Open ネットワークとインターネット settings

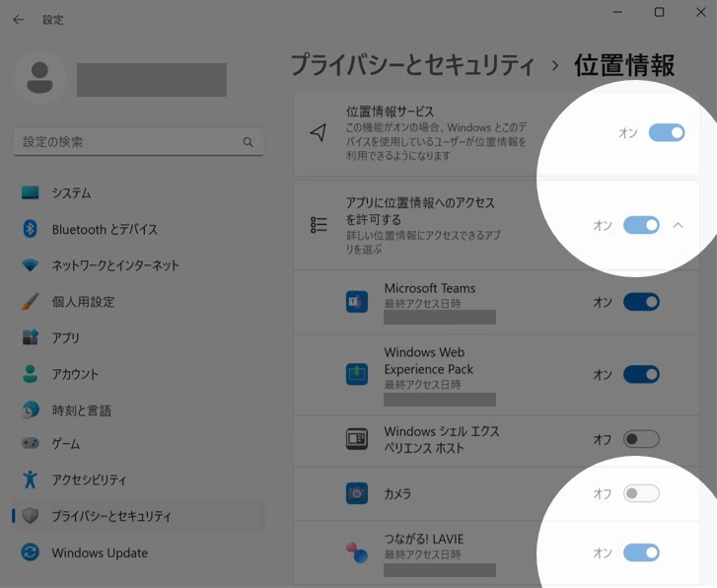[x=115, y=265]
